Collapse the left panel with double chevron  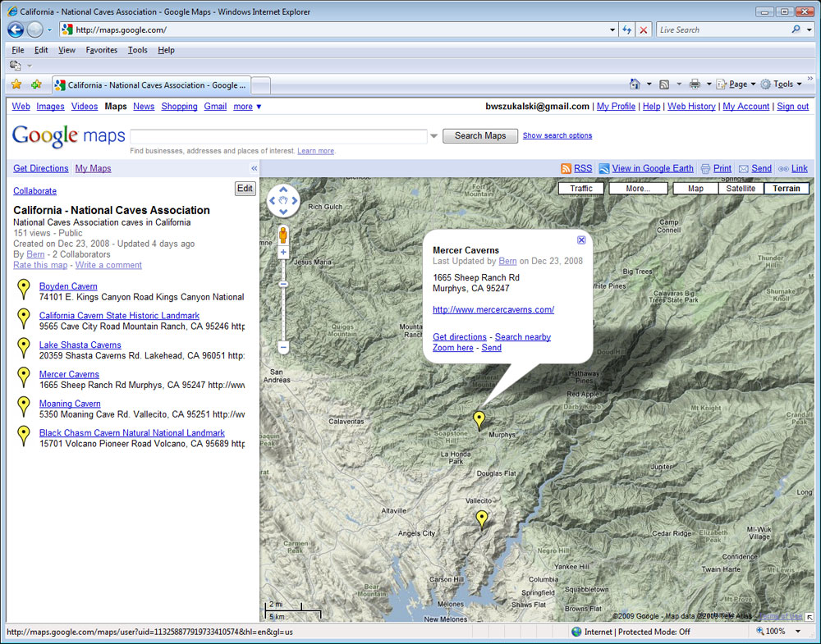[x=254, y=168]
